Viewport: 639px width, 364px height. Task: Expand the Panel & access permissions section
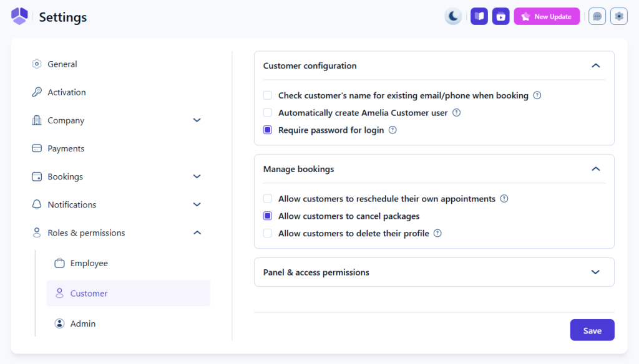[x=595, y=272]
